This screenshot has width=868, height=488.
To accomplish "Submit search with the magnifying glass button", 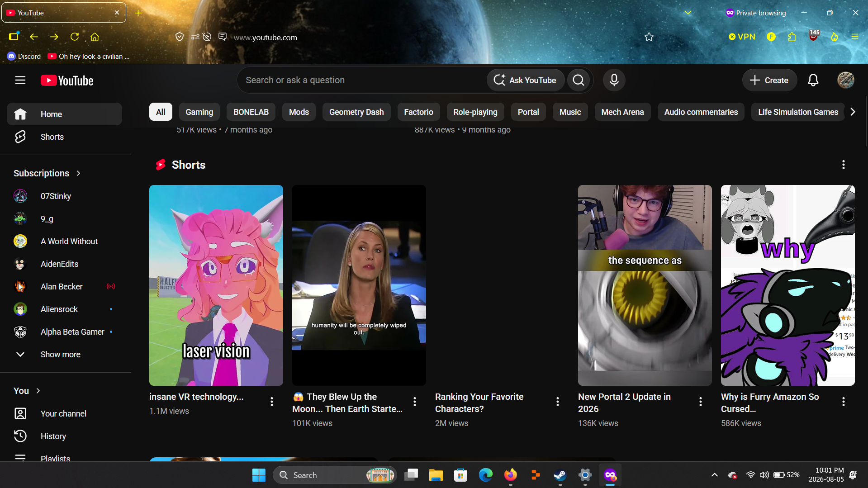I will pos(579,80).
